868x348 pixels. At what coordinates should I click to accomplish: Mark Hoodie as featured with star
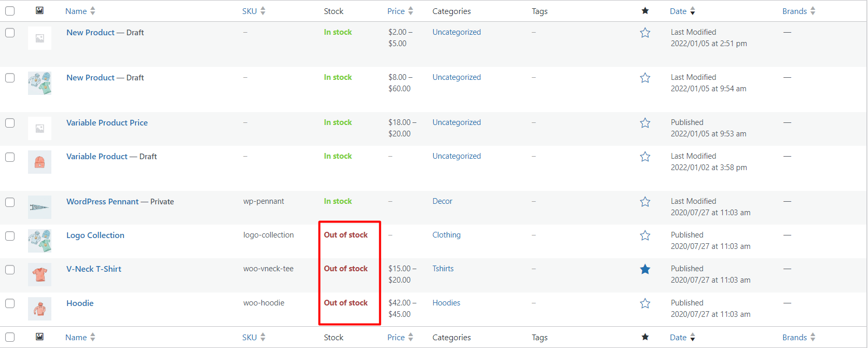click(645, 303)
